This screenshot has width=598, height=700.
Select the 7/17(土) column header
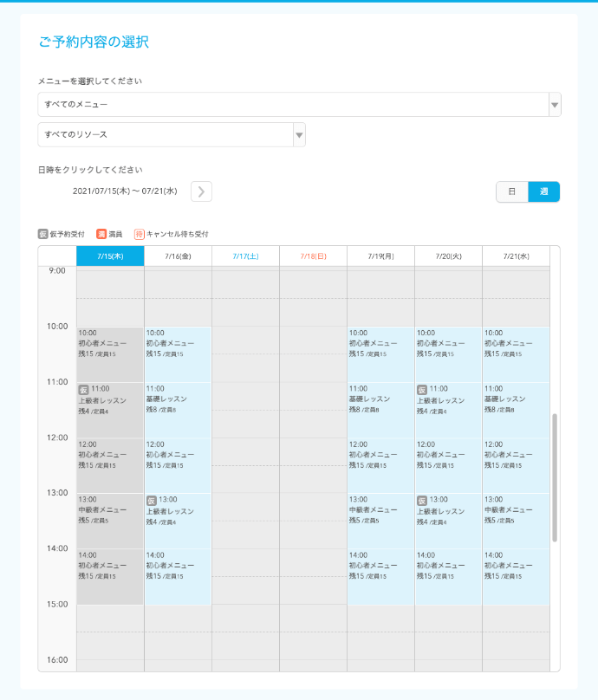pyautogui.click(x=245, y=256)
